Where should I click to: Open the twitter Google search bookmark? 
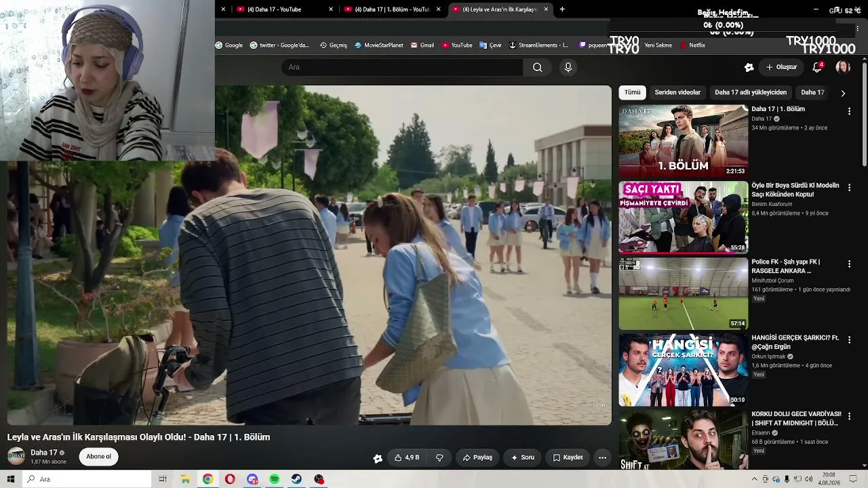279,45
